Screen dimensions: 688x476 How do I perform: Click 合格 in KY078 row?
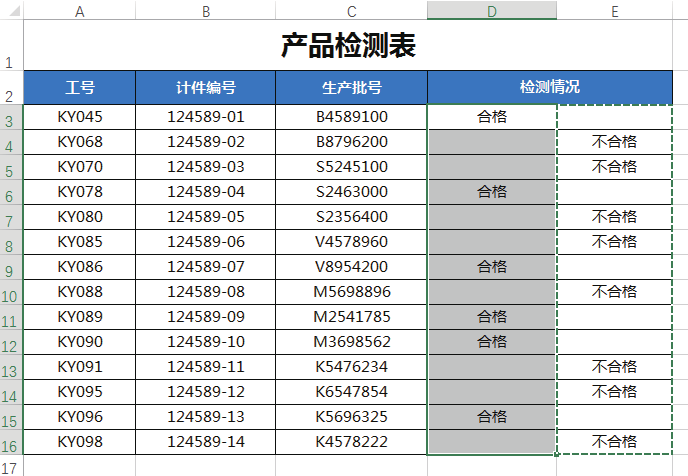[x=492, y=192]
